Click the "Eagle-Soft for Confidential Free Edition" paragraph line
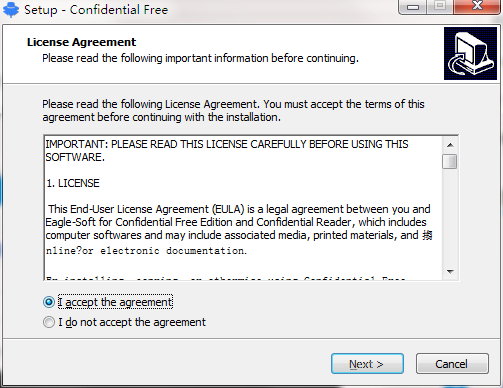This screenshot has height=388, width=503. 236,222
